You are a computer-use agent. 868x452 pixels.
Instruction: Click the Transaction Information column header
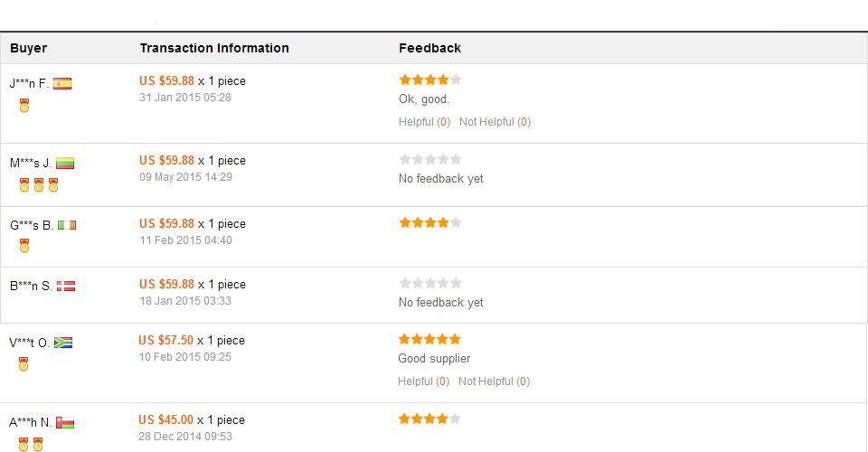214,48
